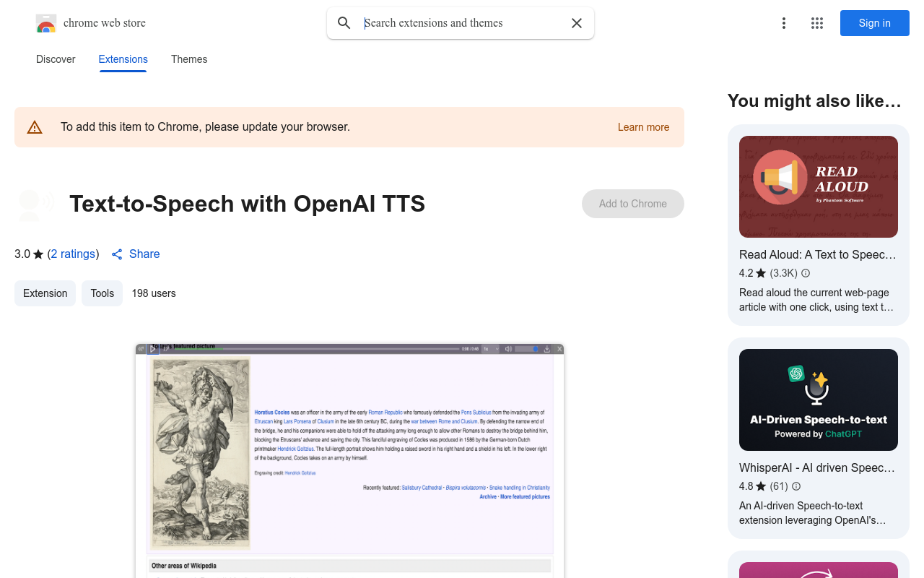Click info icon next to WhisperAI ratings
The image size is (924, 578).
point(796,486)
